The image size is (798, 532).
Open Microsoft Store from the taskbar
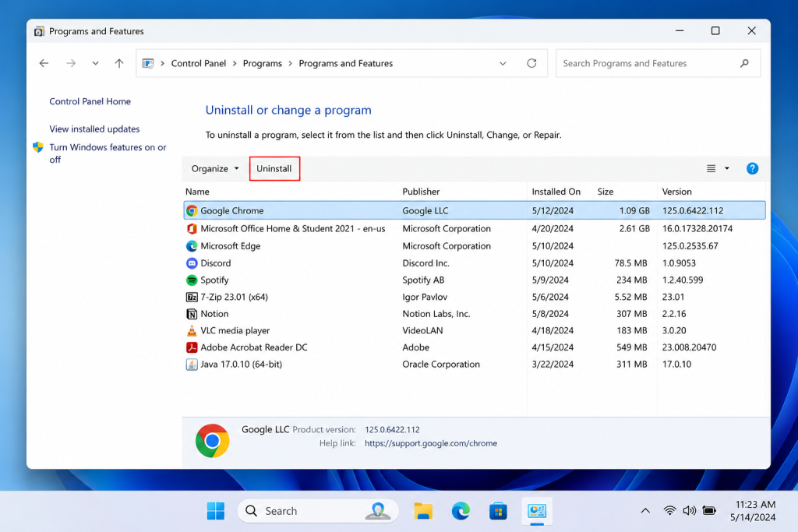tap(498, 511)
